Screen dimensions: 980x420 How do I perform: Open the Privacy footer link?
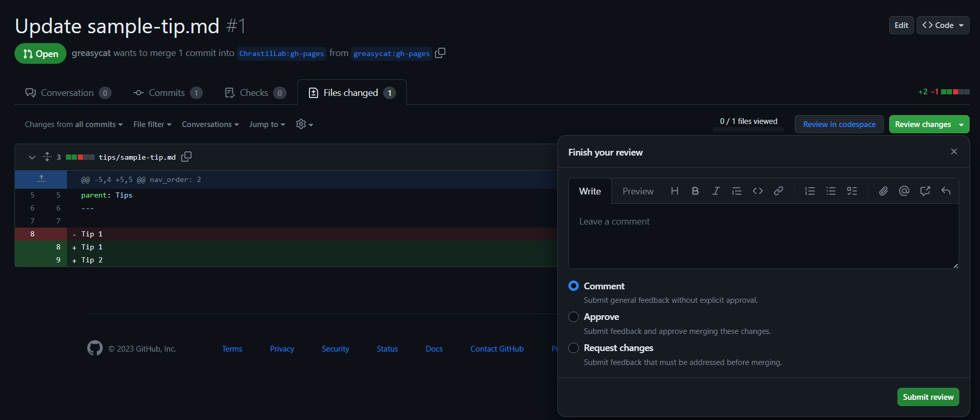tap(282, 348)
